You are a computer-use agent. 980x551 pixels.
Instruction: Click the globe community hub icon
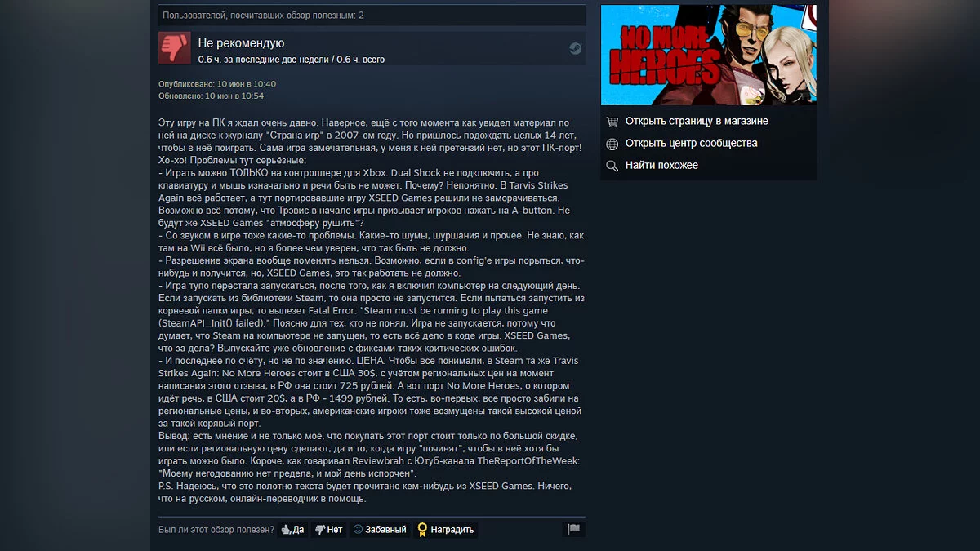pos(612,144)
